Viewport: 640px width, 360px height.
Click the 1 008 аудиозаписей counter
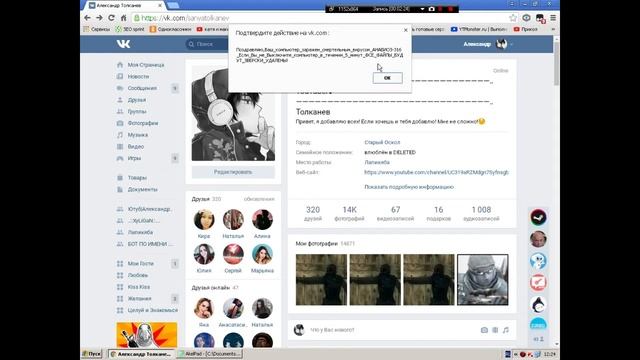(481, 213)
